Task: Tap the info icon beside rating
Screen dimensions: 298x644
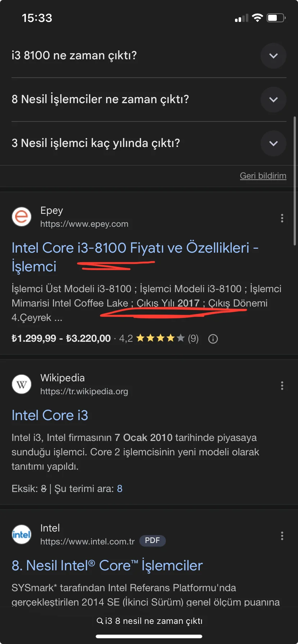Action: coord(213,339)
